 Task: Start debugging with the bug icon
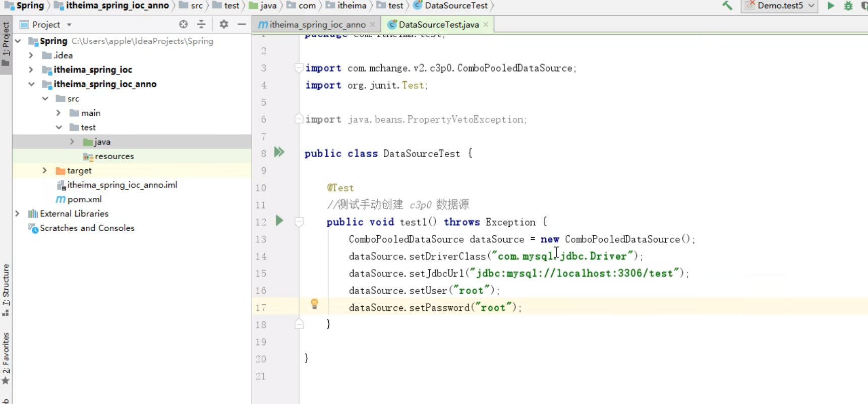848,6
